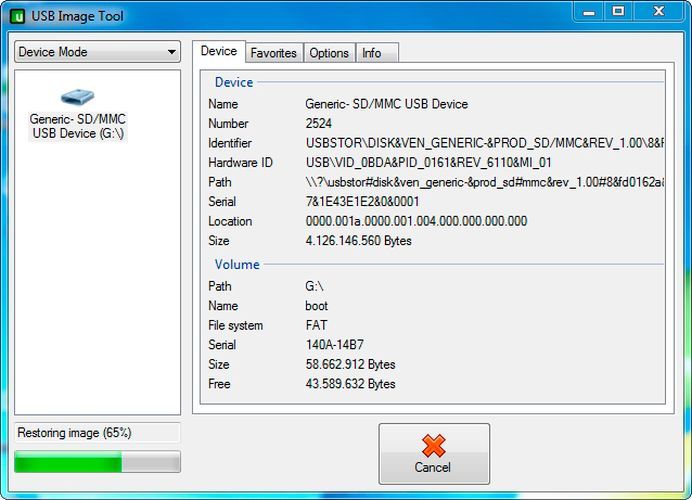Select the Generic- SD/MMC USB Device drive icon
This screenshot has width=692, height=500.
(77, 97)
